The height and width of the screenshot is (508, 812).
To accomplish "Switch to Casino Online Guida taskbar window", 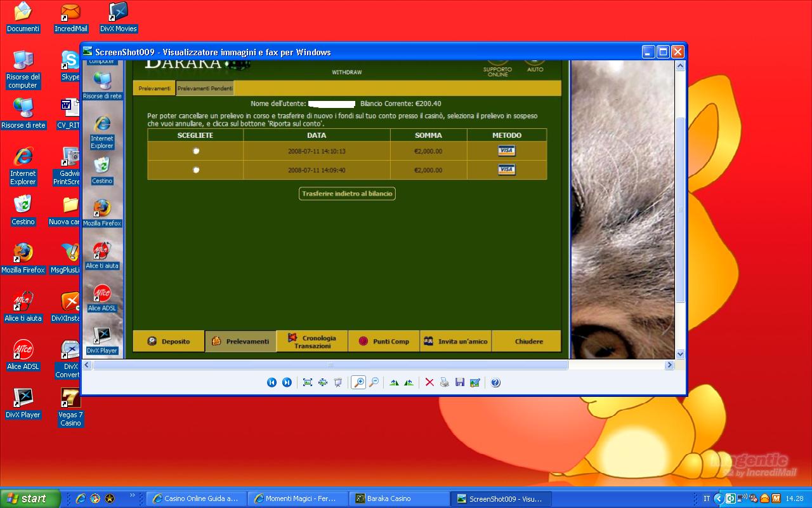I will coord(197,498).
